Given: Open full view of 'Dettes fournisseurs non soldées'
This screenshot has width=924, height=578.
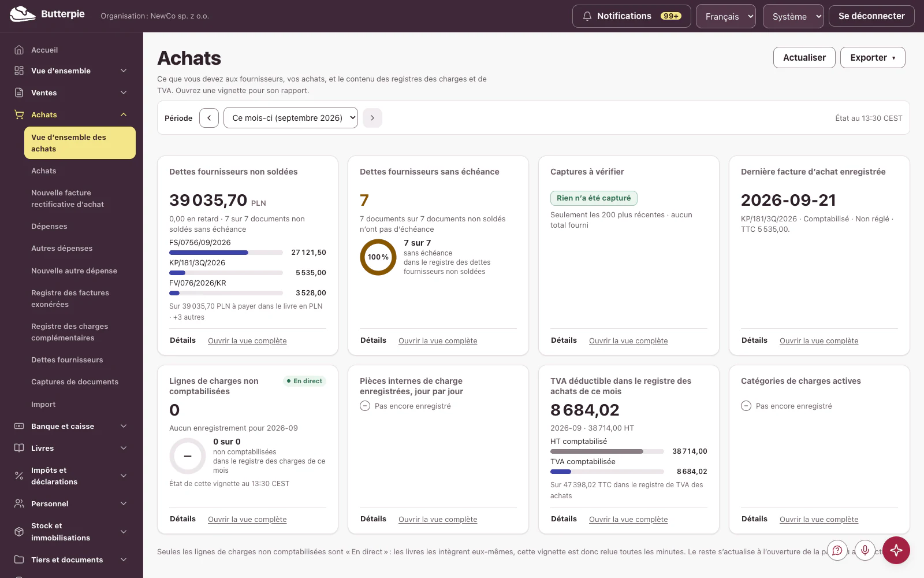Looking at the screenshot, I should coord(247,341).
